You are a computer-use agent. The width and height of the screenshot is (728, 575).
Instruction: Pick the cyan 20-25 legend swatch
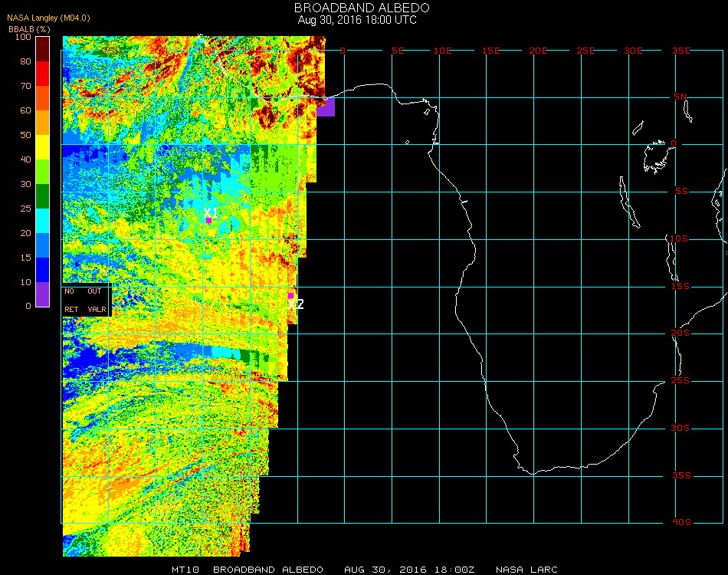43,221
